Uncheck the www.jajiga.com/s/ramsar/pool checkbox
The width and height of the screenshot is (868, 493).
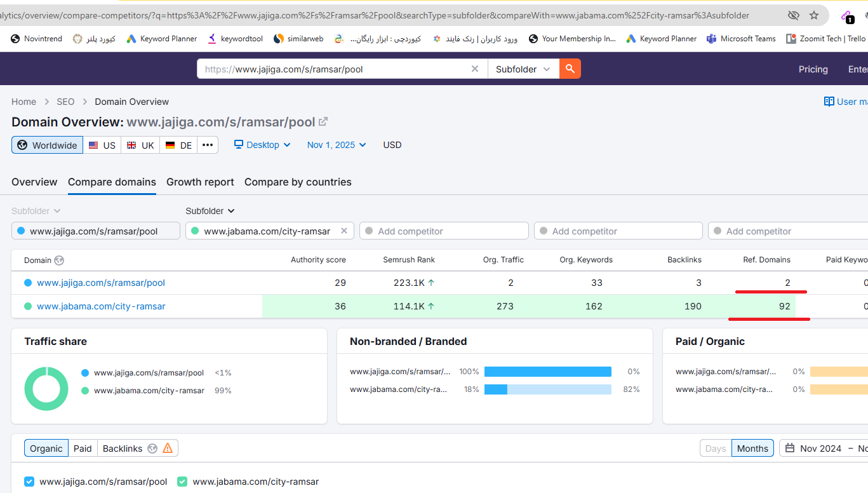pos(29,482)
